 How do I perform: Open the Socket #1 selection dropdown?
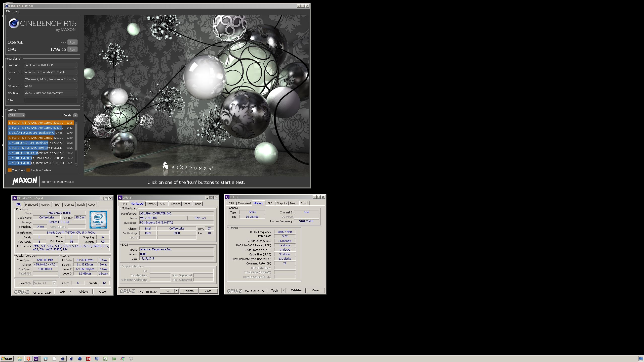point(45,283)
